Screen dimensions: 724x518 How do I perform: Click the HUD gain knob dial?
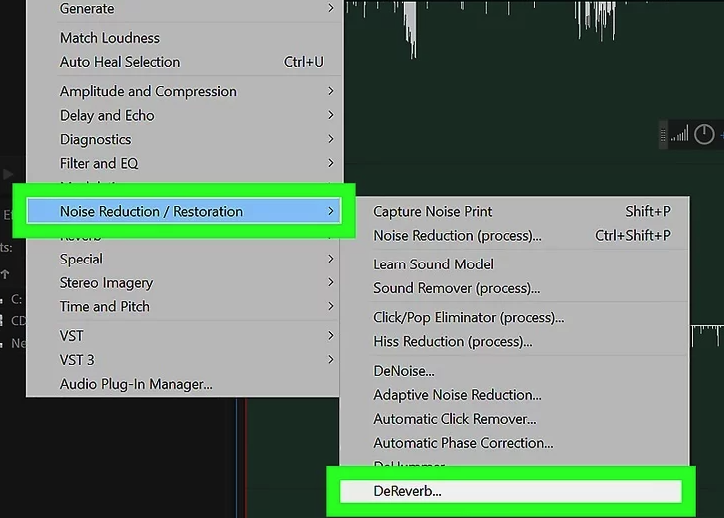coord(704,134)
